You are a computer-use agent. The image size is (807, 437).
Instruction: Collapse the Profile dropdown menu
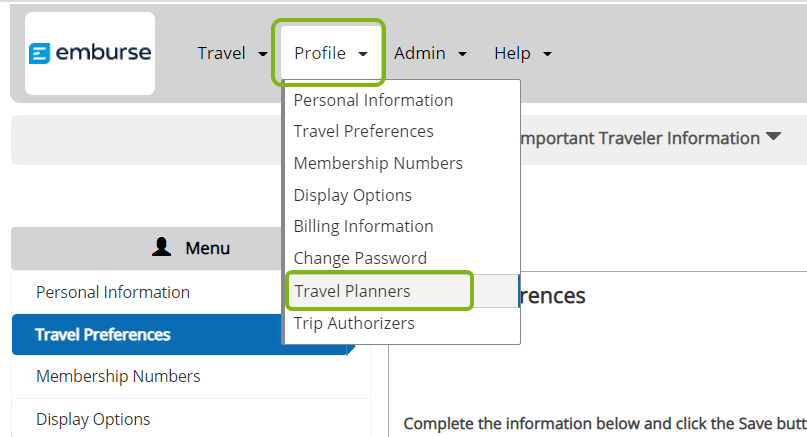331,53
